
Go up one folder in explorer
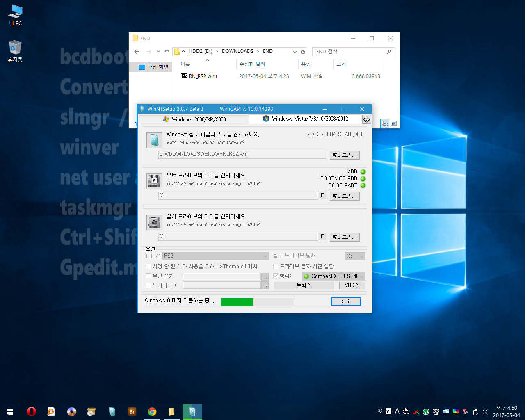pos(167,51)
